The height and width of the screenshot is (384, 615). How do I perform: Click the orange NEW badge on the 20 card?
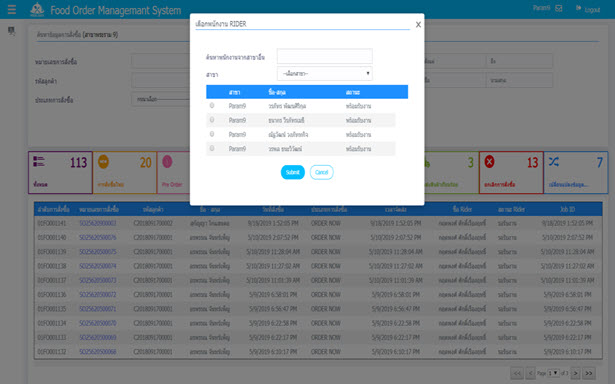click(103, 161)
